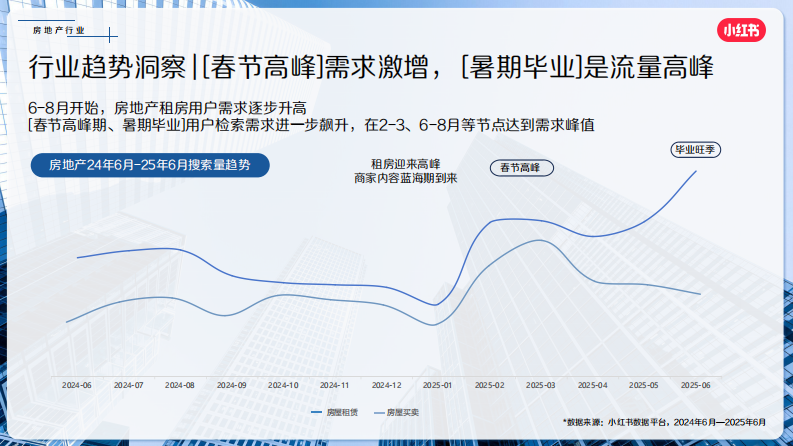Click the 2025-02 axis label
Screen dimensions: 793x446
coord(490,385)
